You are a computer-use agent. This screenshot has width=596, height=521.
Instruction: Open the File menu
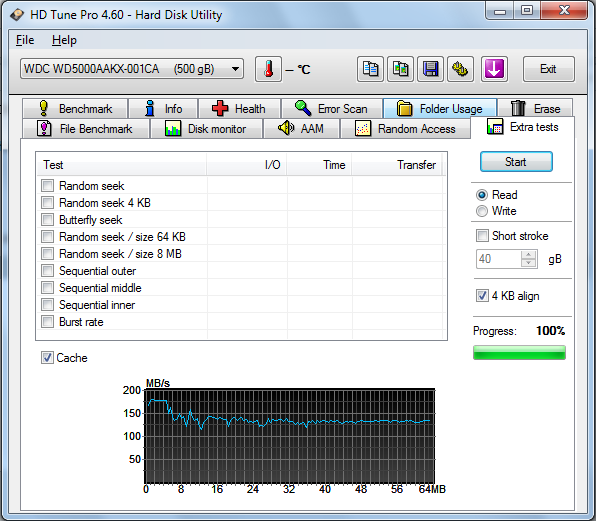click(x=25, y=40)
